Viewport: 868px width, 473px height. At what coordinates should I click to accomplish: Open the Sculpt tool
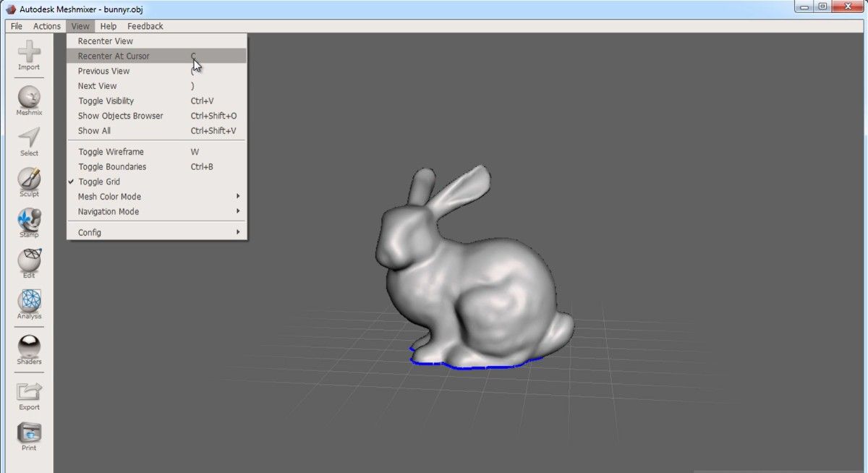pyautogui.click(x=29, y=182)
